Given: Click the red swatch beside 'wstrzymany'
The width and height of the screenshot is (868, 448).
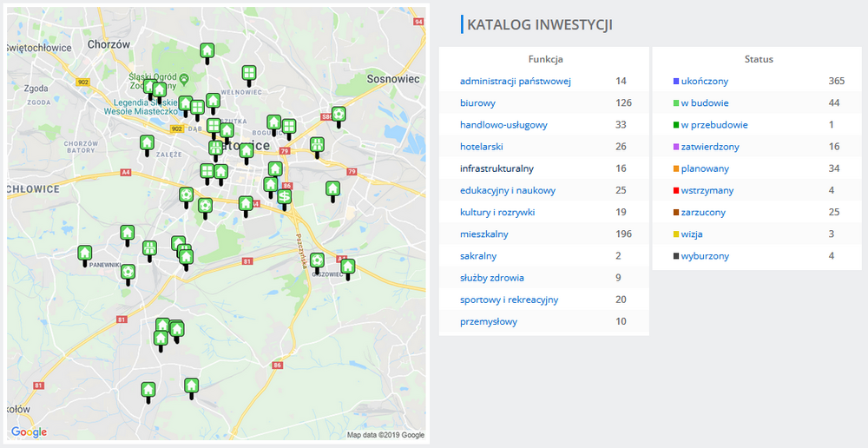Looking at the screenshot, I should point(676,190).
